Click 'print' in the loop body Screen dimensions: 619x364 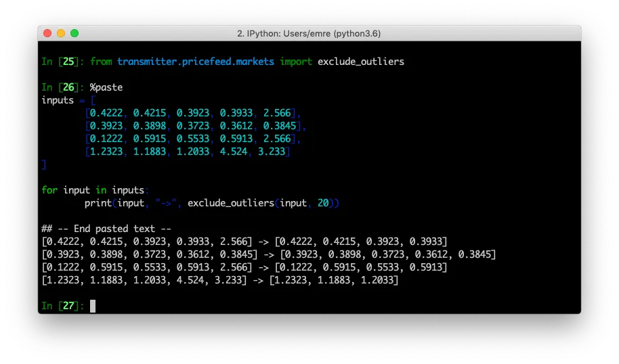[98, 203]
